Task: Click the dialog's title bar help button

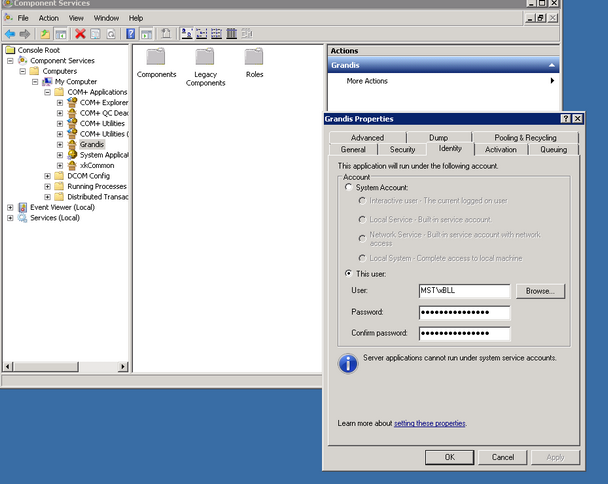Action: [x=566, y=119]
